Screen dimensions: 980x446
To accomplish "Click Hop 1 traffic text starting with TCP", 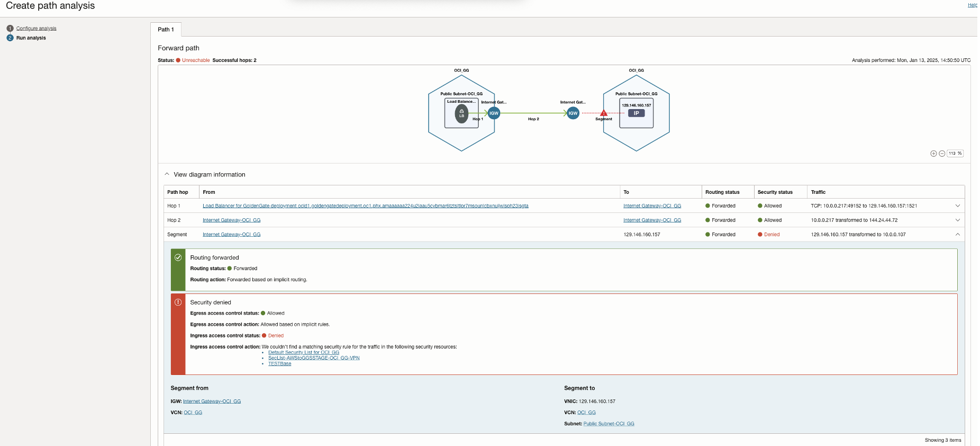I will click(x=864, y=206).
